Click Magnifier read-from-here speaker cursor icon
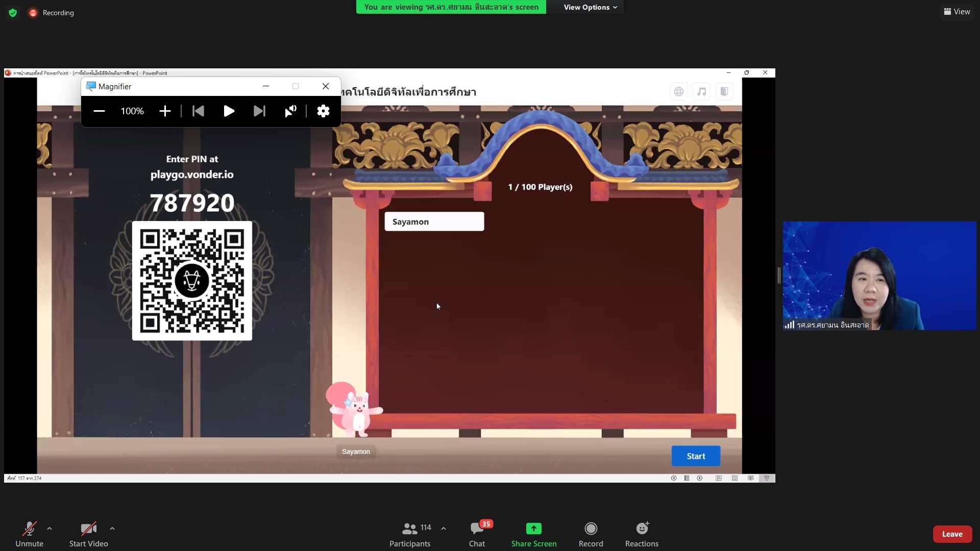The image size is (980, 551). (x=290, y=111)
